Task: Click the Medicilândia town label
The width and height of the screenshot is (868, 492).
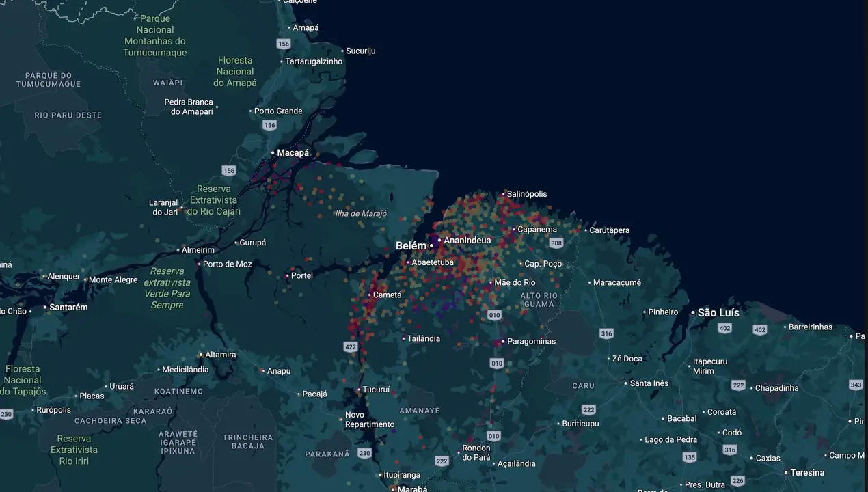Action: coord(185,370)
